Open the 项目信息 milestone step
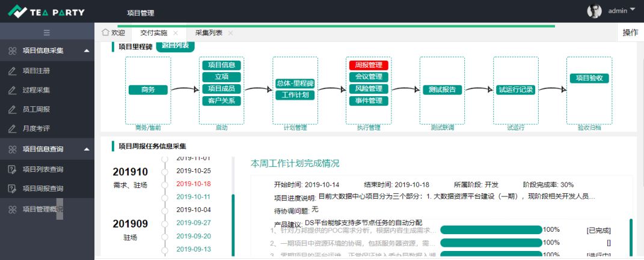Screen dimensions: 644x260 click(221, 65)
